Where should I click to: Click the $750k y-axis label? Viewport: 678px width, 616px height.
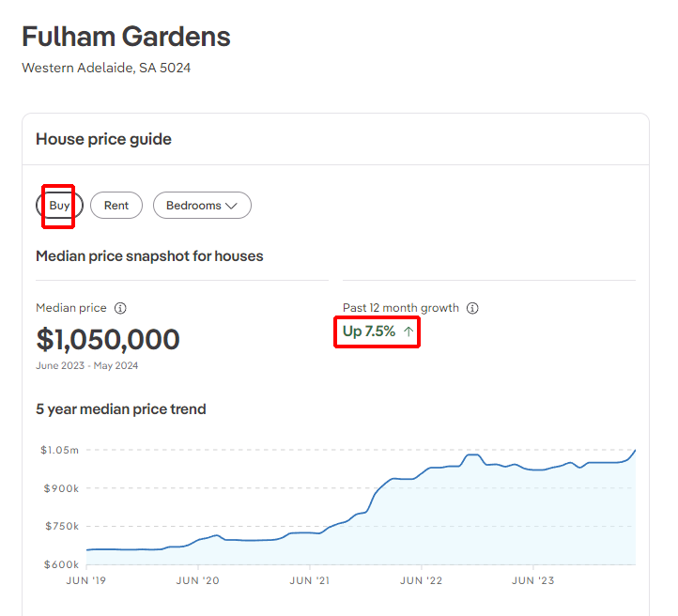tap(62, 526)
